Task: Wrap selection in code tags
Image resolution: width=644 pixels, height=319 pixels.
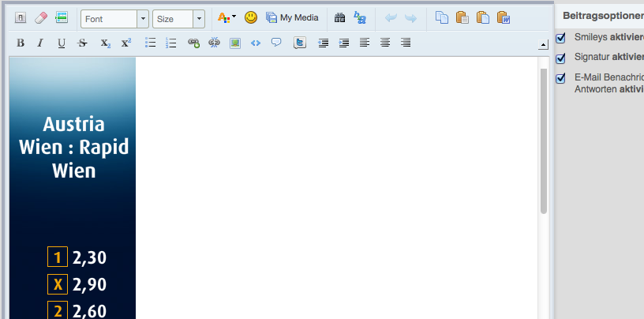Action: (x=256, y=43)
